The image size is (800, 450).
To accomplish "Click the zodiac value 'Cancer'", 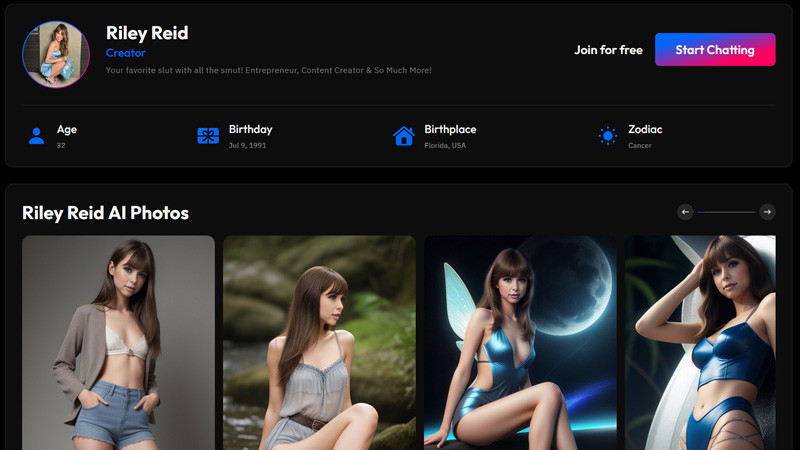I will 640,145.
